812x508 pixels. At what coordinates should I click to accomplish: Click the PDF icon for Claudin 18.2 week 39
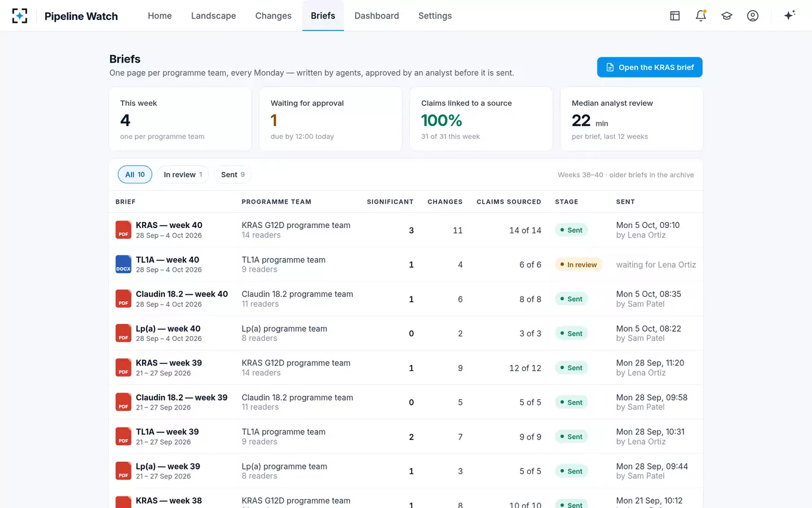(x=123, y=402)
